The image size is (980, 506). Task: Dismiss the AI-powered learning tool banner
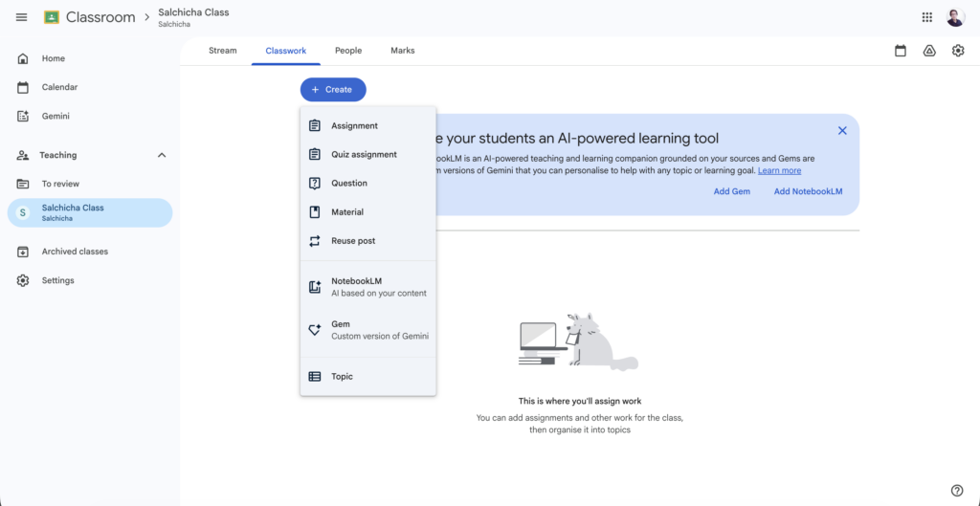tap(842, 130)
